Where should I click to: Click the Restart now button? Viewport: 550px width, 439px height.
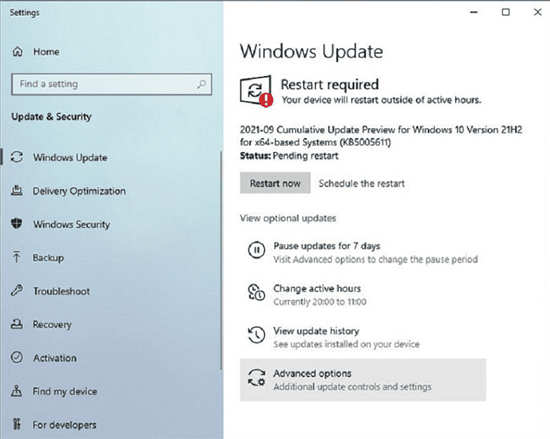(x=275, y=183)
